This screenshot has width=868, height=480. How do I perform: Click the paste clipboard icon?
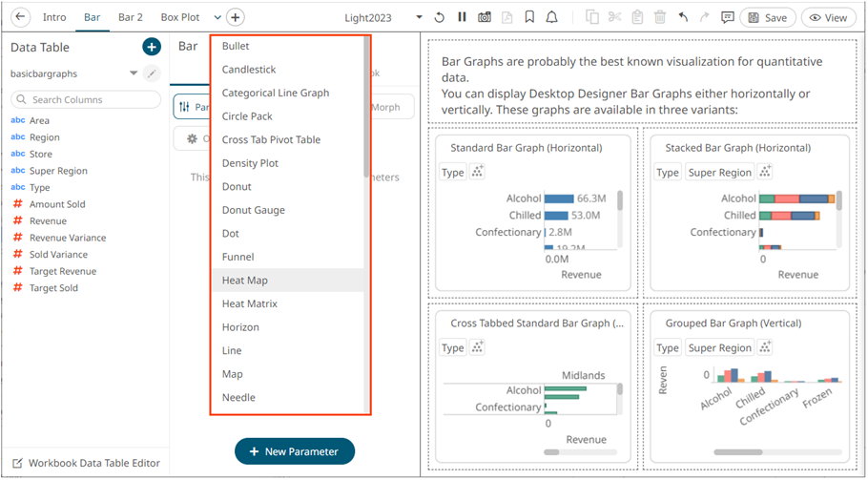[x=637, y=17]
